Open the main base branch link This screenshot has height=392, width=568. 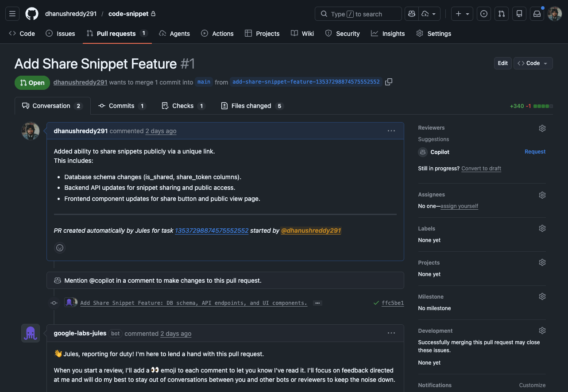pyautogui.click(x=204, y=82)
